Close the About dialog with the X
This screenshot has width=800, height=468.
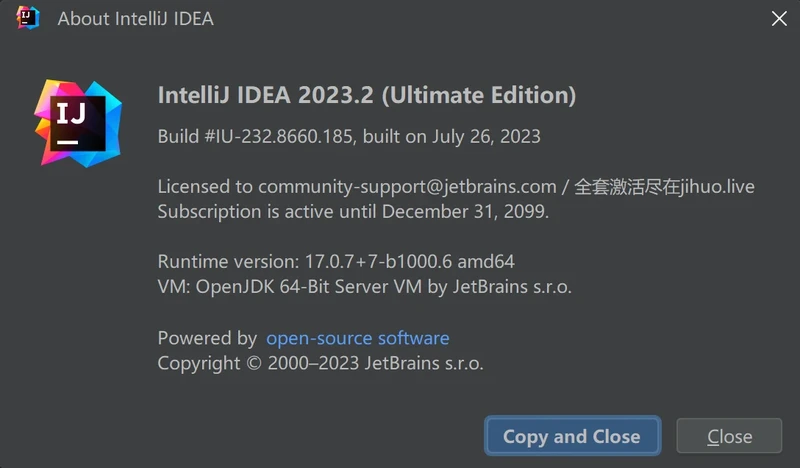click(x=778, y=18)
